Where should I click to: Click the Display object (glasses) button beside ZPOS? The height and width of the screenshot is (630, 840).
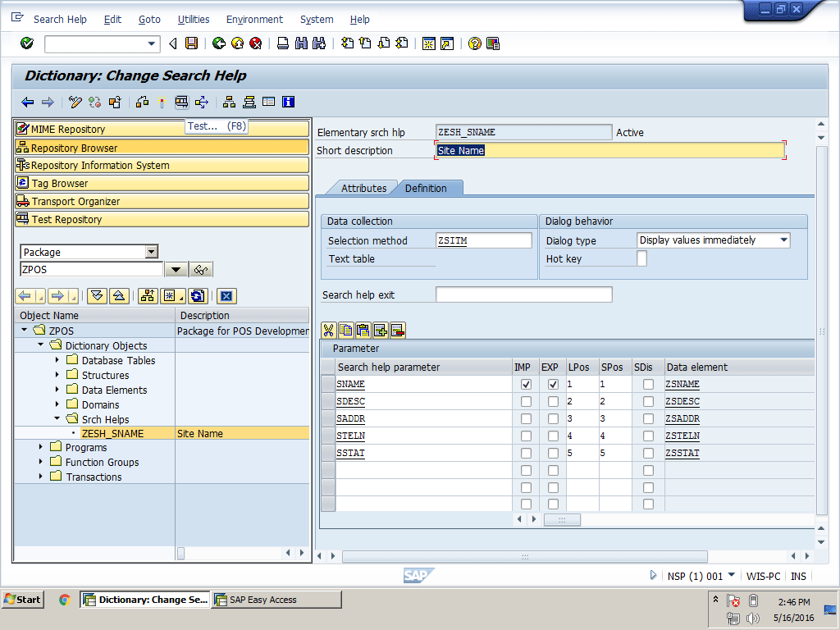pyautogui.click(x=201, y=270)
